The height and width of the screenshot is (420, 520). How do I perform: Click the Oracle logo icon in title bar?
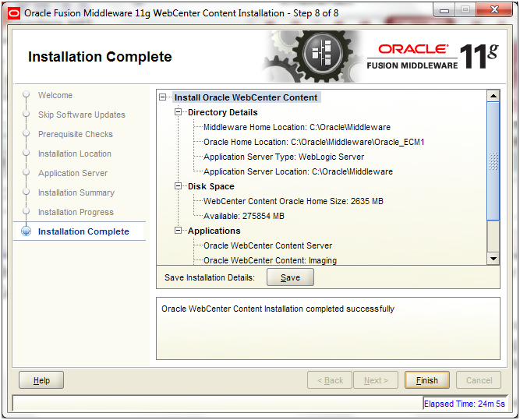[x=14, y=13]
